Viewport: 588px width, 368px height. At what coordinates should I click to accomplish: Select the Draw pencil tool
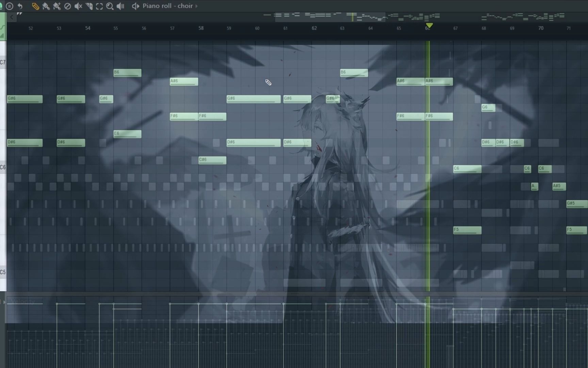pyautogui.click(x=35, y=6)
